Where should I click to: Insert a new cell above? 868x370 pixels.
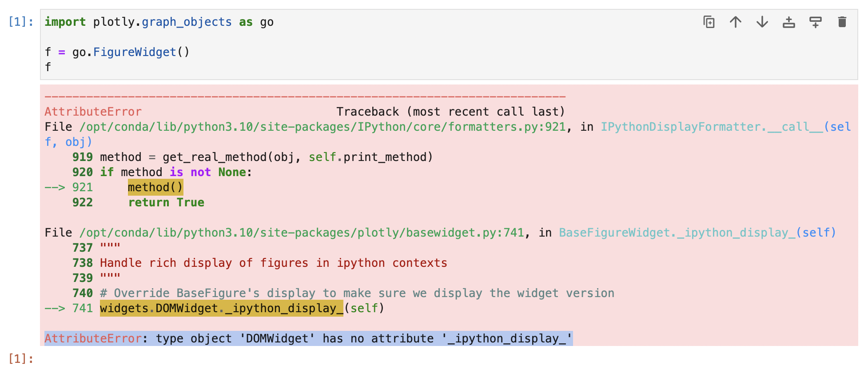pos(788,22)
